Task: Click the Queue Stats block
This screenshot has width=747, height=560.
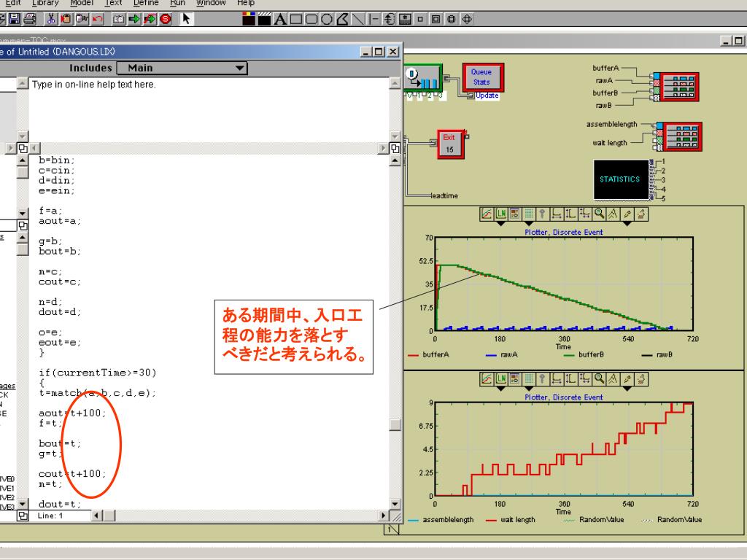Action: pos(482,77)
